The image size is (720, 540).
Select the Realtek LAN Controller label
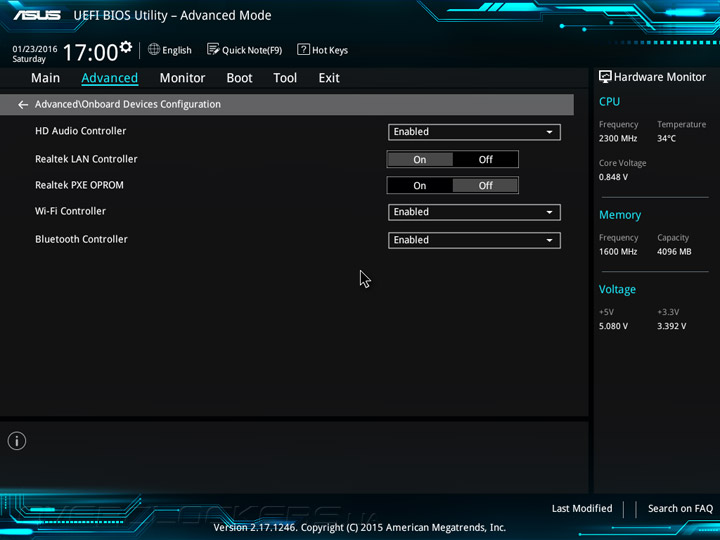(86, 159)
